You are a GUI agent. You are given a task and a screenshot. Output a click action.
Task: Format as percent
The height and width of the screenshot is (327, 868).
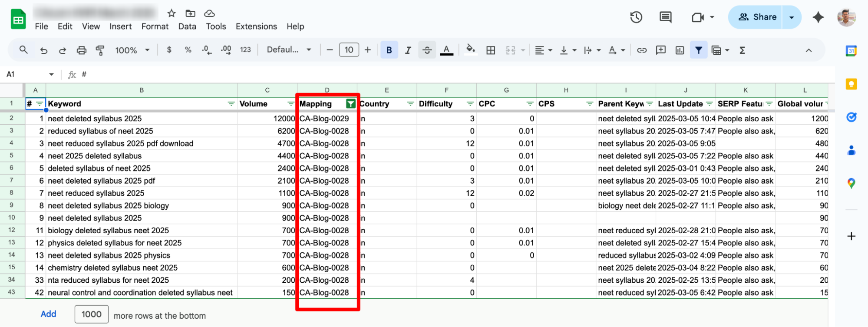[188, 50]
